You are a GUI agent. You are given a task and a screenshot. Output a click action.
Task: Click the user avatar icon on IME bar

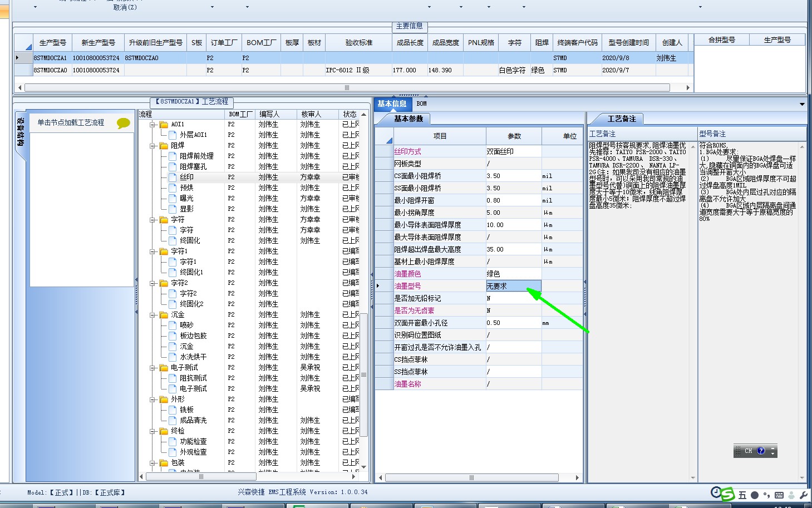click(792, 495)
